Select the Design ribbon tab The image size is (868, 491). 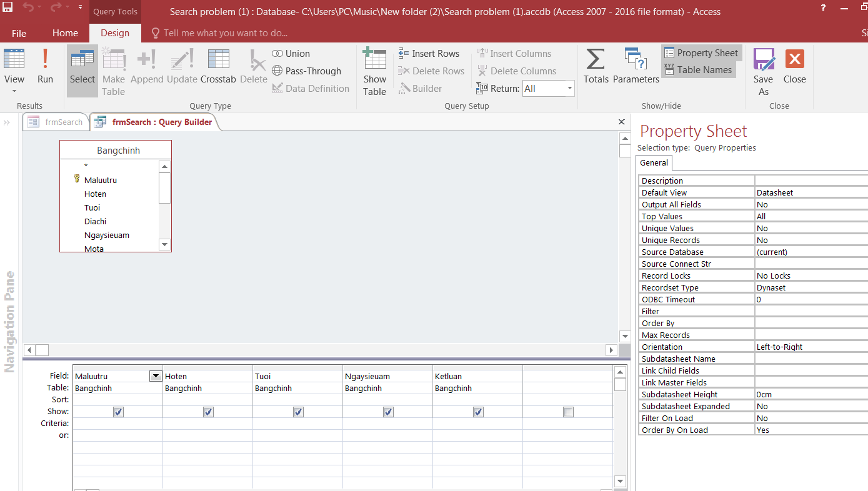[x=115, y=33]
